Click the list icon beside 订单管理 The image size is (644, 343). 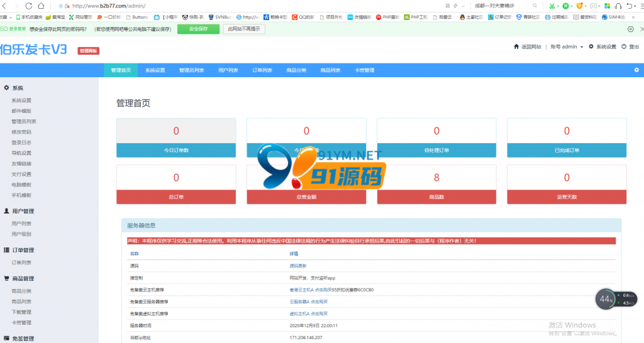[x=6, y=250]
